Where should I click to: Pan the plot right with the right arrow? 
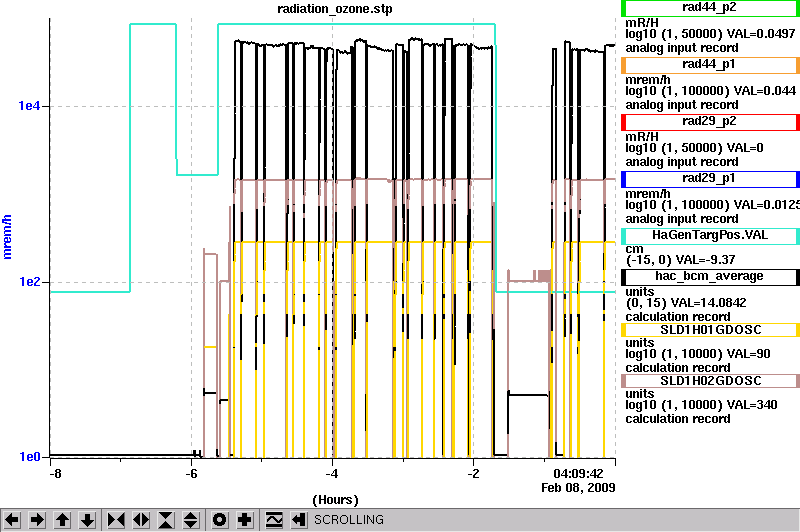[x=37, y=520]
